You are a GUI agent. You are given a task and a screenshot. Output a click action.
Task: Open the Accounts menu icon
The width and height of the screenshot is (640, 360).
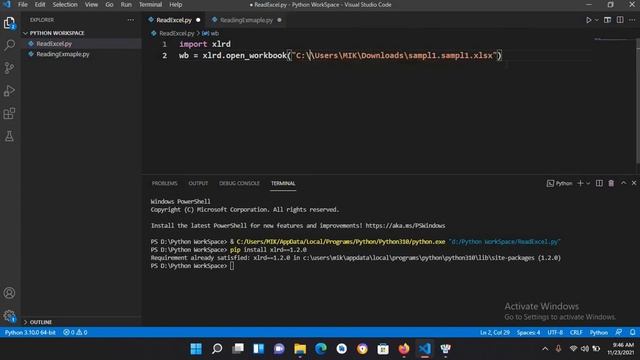click(x=9, y=293)
